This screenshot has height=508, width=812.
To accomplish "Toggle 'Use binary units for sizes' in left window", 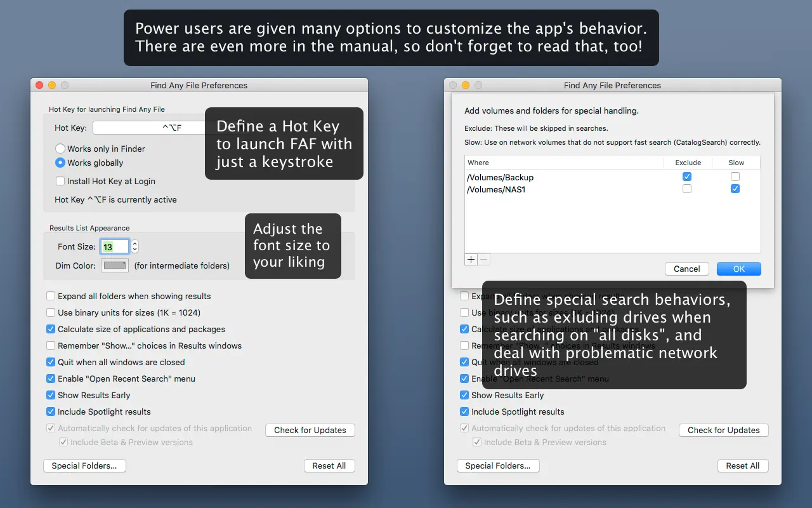I will pyautogui.click(x=51, y=312).
